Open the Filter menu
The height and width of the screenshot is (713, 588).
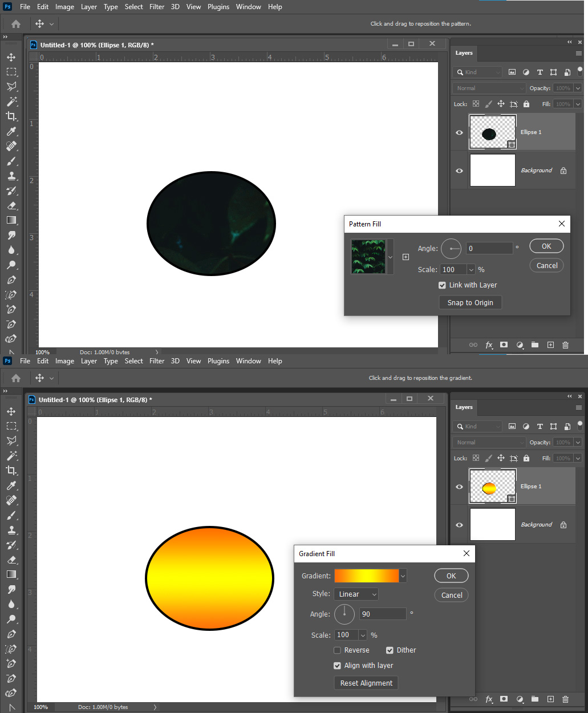point(157,6)
